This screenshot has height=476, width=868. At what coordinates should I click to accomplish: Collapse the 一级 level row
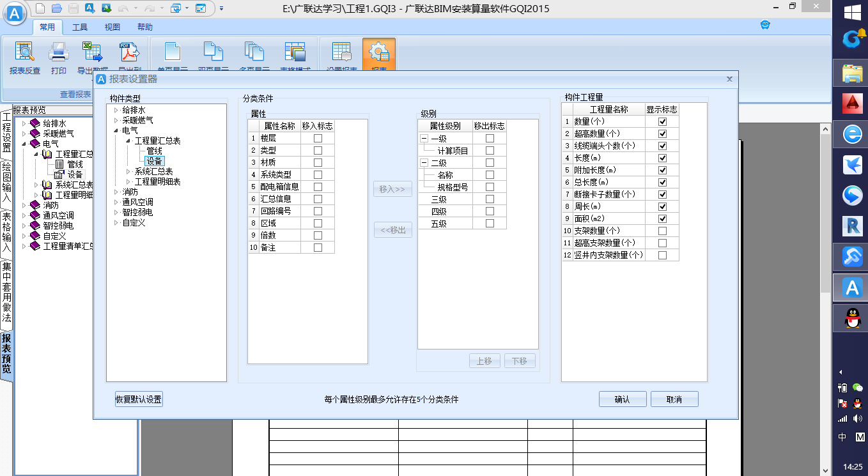(424, 138)
